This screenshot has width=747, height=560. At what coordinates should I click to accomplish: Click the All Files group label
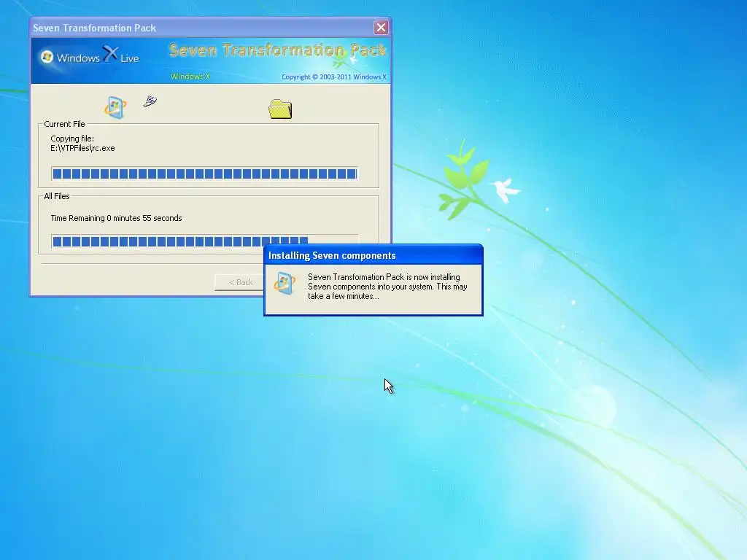[57, 196]
